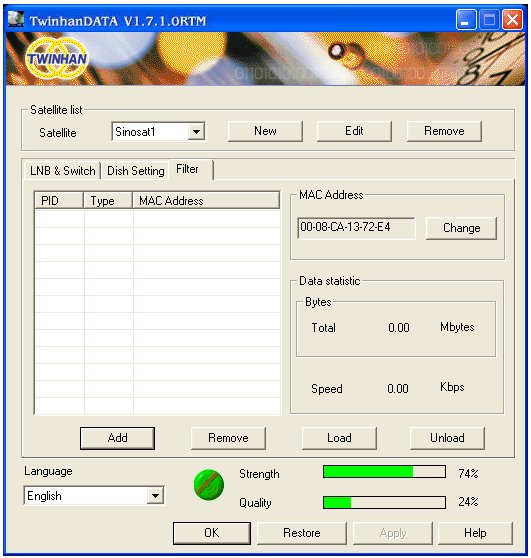Close the TwinhanDATA window
The width and height of the screenshot is (531, 558).
click(x=512, y=20)
